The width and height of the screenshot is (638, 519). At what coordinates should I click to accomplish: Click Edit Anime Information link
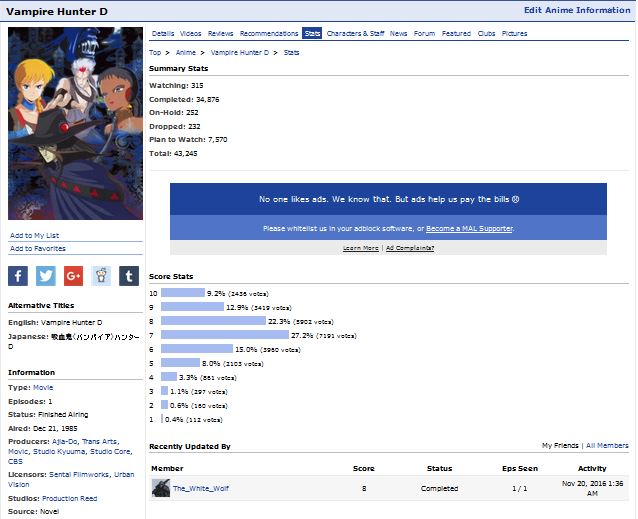tap(577, 11)
